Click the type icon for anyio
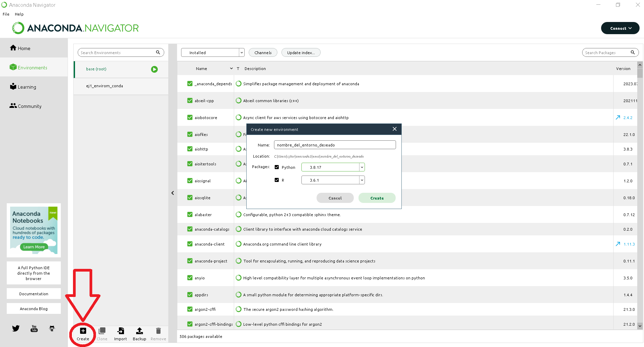 click(239, 278)
